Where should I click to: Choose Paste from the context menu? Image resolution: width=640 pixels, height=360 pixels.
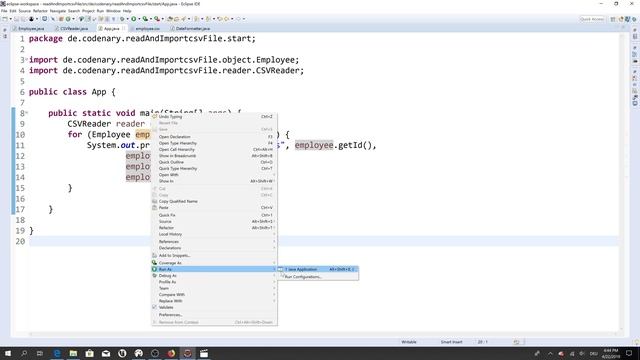(214, 208)
